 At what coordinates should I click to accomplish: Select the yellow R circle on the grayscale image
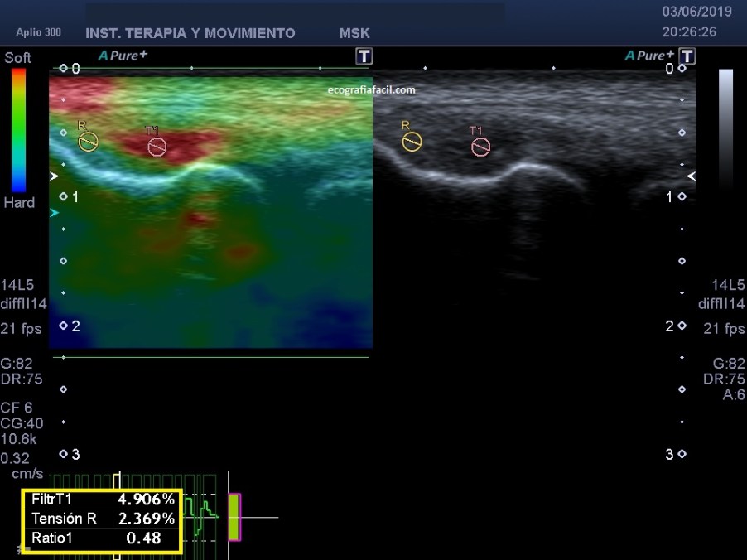412,142
